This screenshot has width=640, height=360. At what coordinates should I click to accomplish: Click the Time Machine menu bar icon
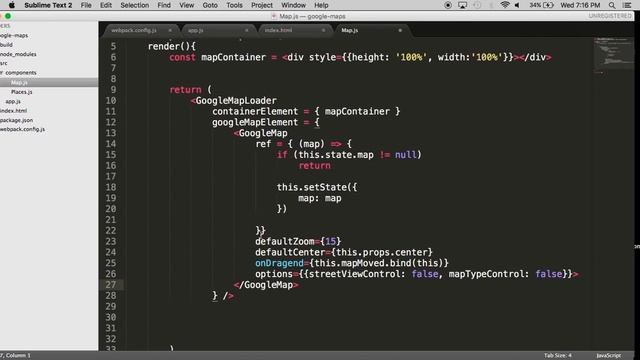click(x=477, y=5)
